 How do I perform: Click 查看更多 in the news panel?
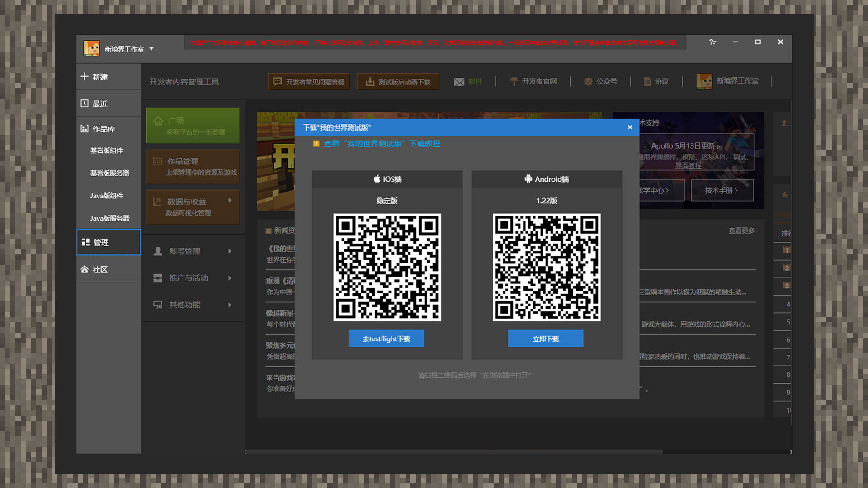(x=741, y=230)
